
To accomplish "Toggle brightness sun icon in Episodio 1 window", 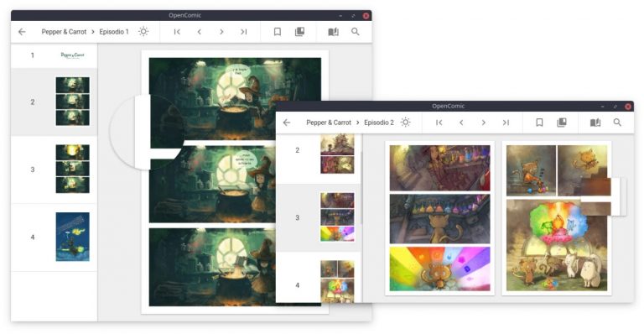I will coord(143,32).
